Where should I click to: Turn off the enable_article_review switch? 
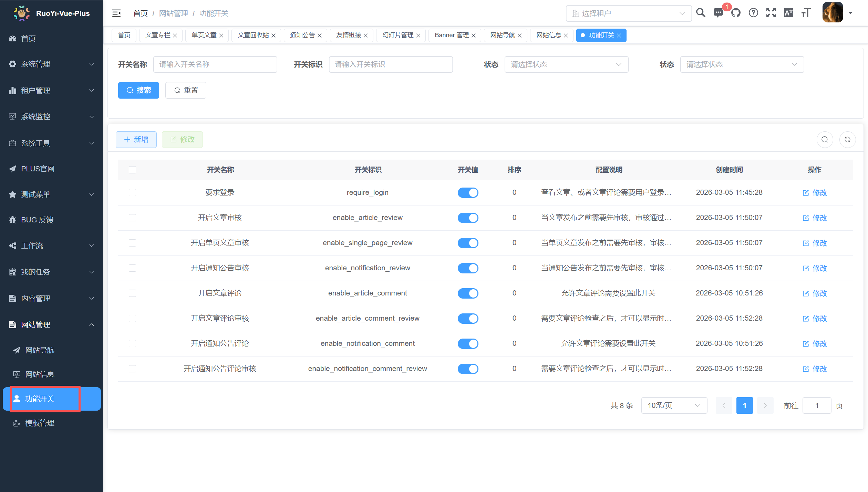tap(468, 218)
